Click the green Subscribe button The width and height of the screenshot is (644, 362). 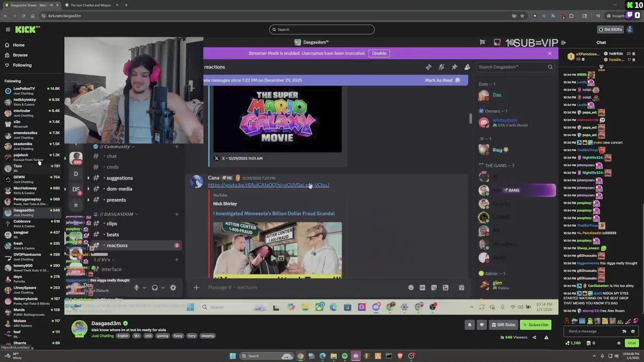(535, 325)
